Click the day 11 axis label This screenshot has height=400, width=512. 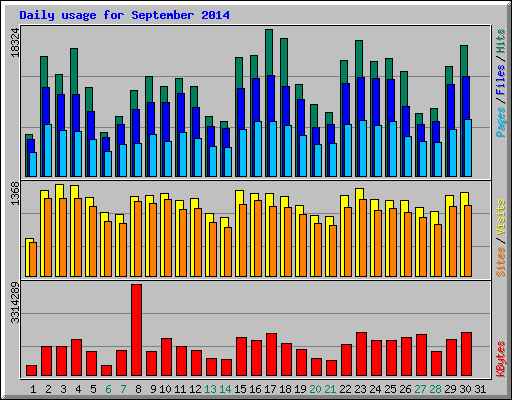(180, 389)
